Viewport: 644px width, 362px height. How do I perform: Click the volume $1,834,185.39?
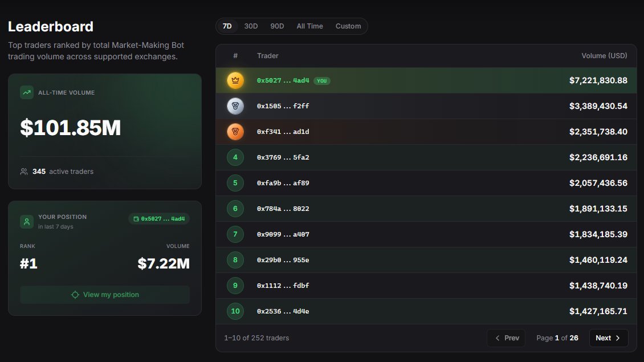[598, 234]
